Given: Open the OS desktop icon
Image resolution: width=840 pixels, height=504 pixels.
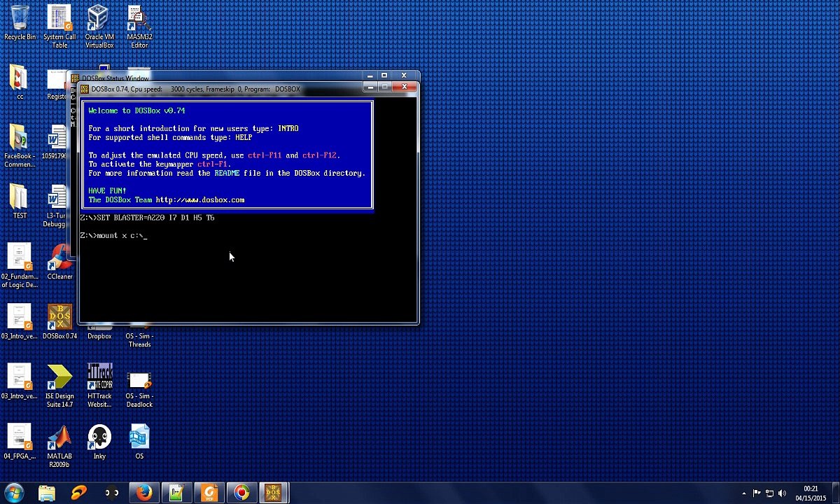Looking at the screenshot, I should [139, 442].
